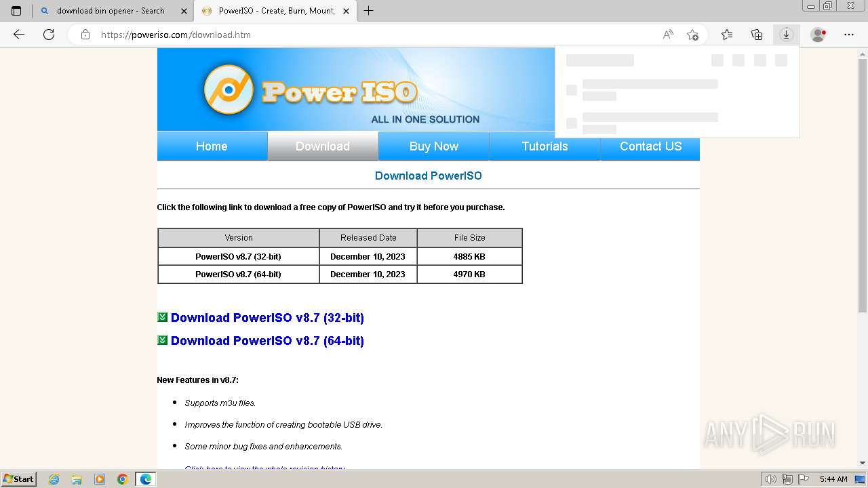
Task: Close the PowerISO tab
Action: pos(347,11)
